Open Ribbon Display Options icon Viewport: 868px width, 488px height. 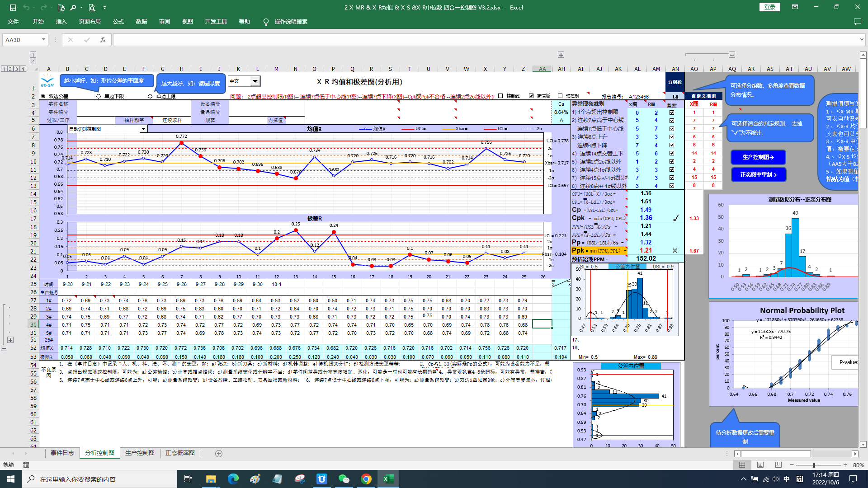pyautogui.click(x=795, y=7)
